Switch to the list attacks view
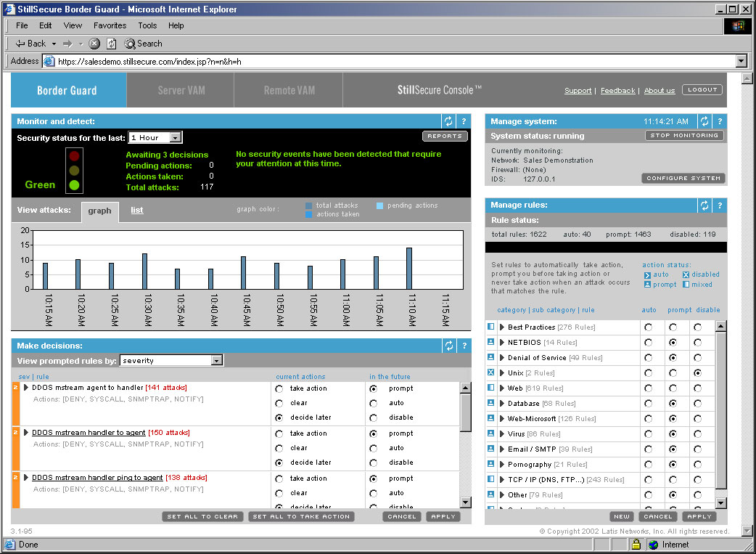Screen dimensions: 756x554 tap(137, 211)
